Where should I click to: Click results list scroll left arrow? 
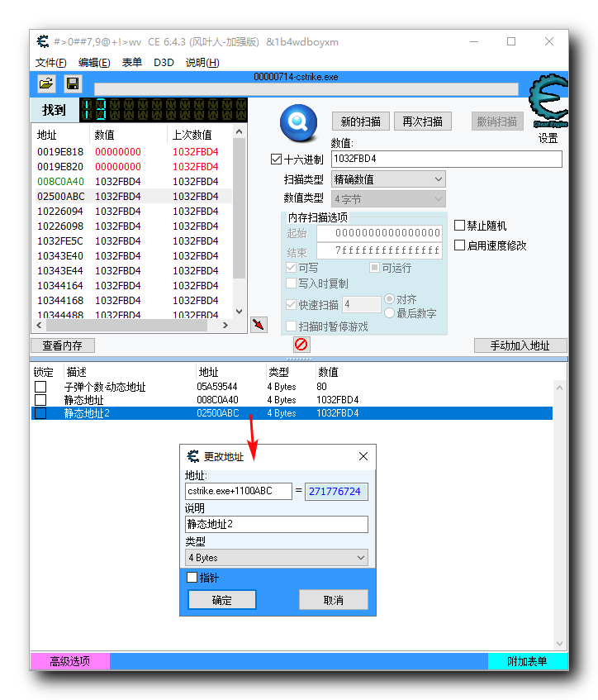click(x=39, y=326)
